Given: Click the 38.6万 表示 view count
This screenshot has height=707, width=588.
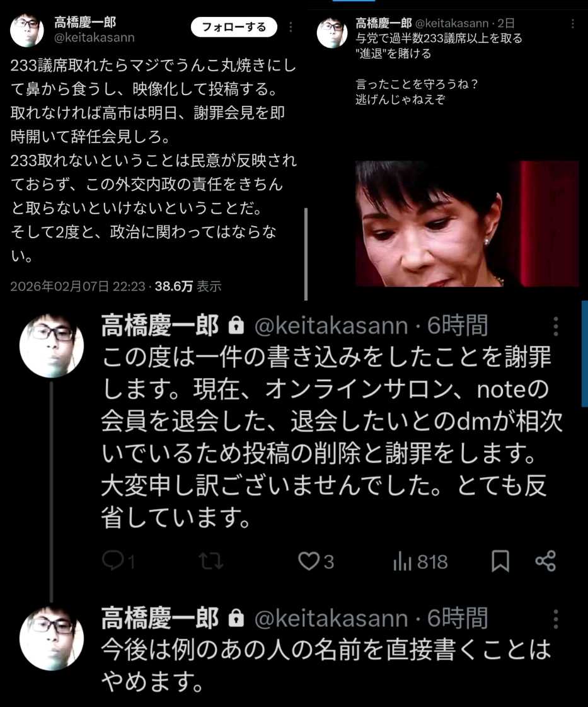Looking at the screenshot, I should pyautogui.click(x=188, y=286).
